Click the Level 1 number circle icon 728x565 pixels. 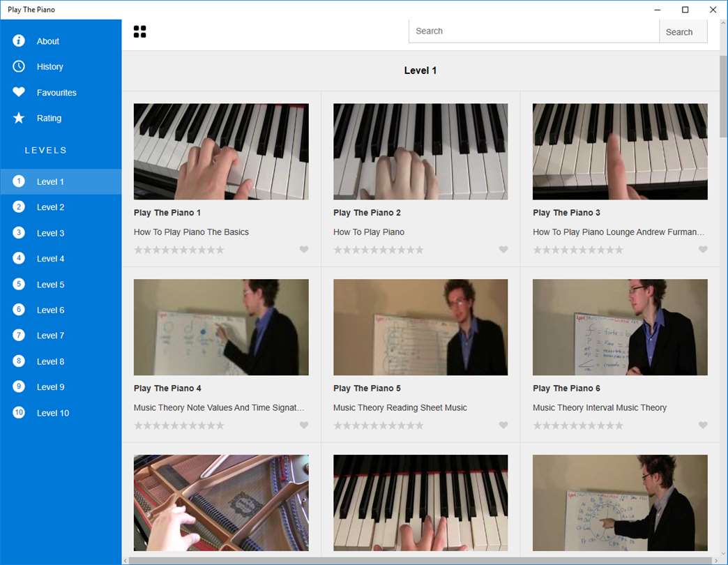[19, 181]
